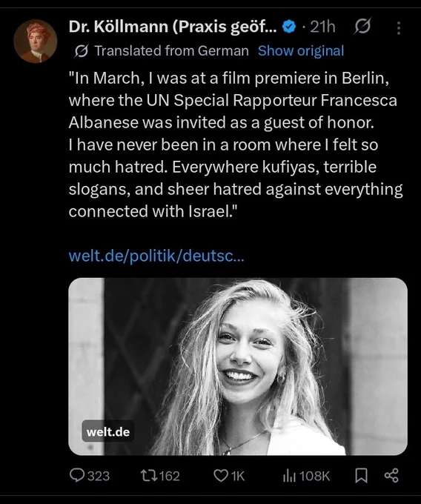Open the Dr. Köllmann profile avatar
This screenshot has height=504, width=421.
[x=36, y=42]
